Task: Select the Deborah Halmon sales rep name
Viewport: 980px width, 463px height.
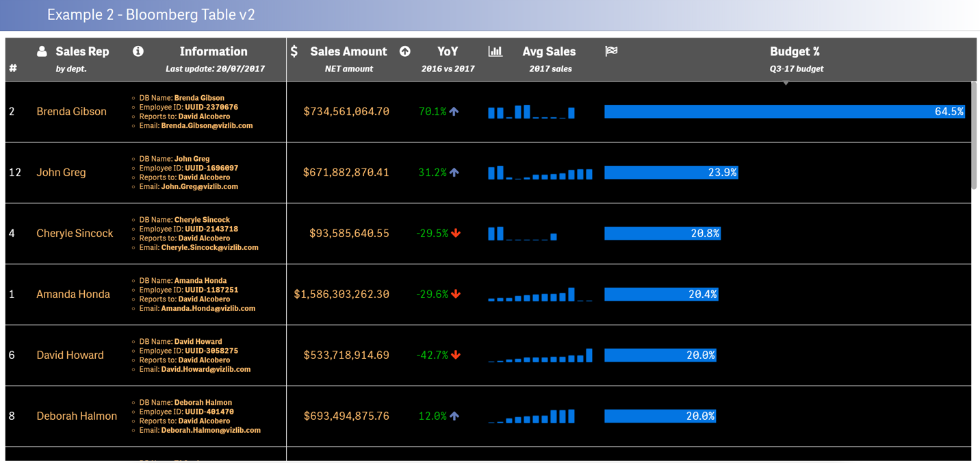Action: [77, 416]
